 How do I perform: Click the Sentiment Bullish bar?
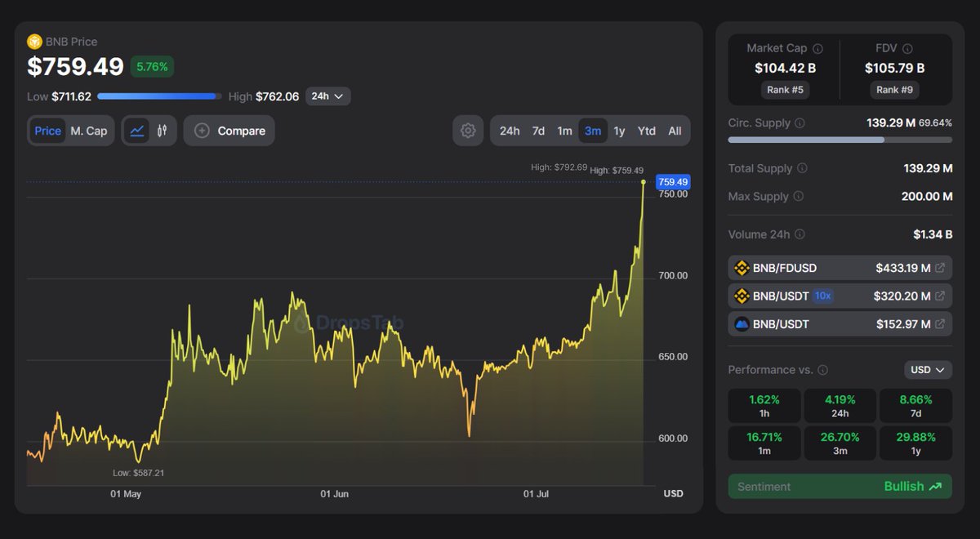point(840,487)
